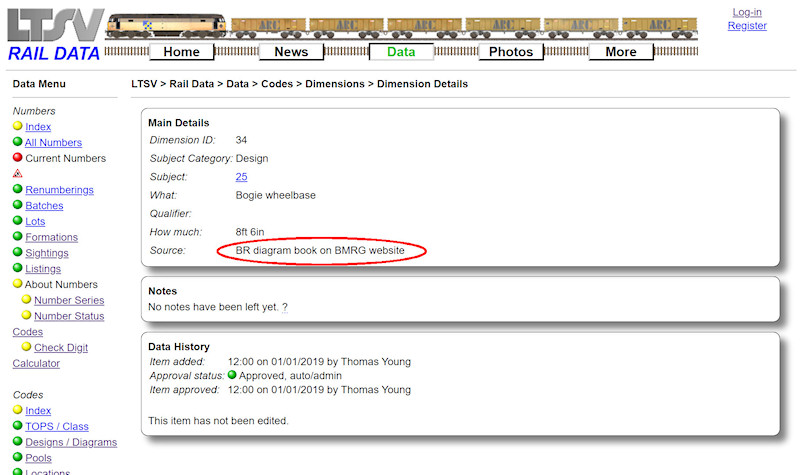
Task: Click the yellow dot beside Number Status
Action: (27, 315)
